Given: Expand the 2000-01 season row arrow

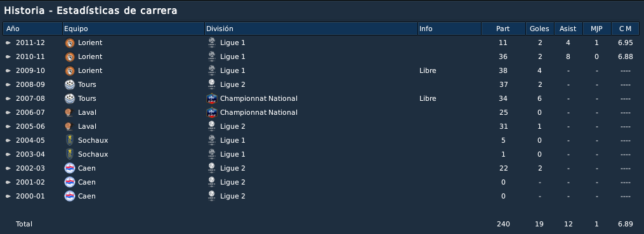Looking at the screenshot, I should click(x=8, y=196).
